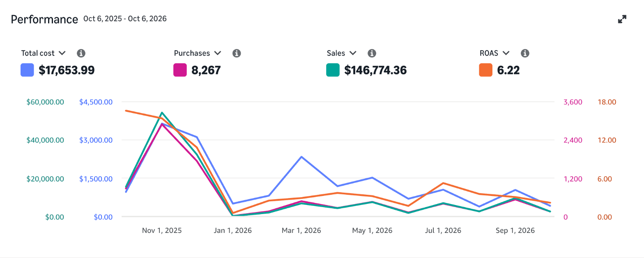The height and width of the screenshot is (258, 644).
Task: Open the Total cost metric dropdown
Action: click(x=44, y=53)
